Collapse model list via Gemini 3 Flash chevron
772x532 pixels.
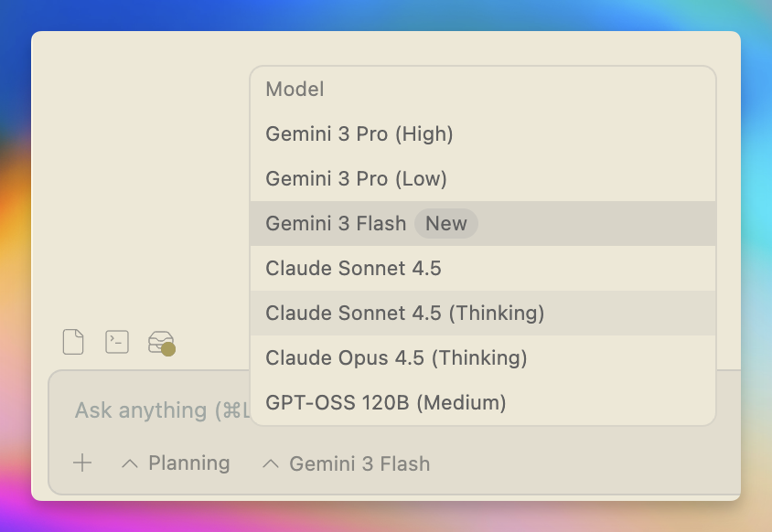tap(271, 464)
